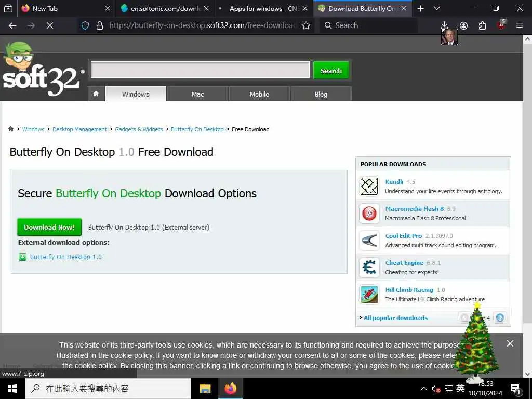Stop loading the page
The height and width of the screenshot is (399, 532).
50,25
